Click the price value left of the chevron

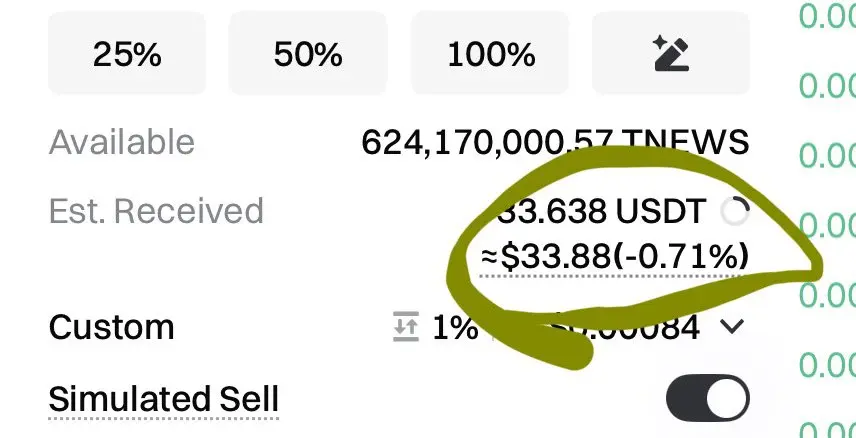640,328
